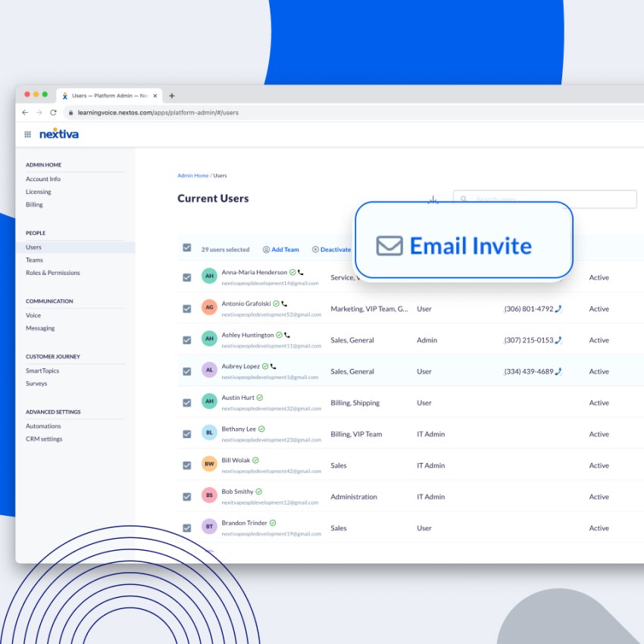Click the Admin Home breadcrumb link
This screenshot has width=644, height=644.
click(193, 175)
